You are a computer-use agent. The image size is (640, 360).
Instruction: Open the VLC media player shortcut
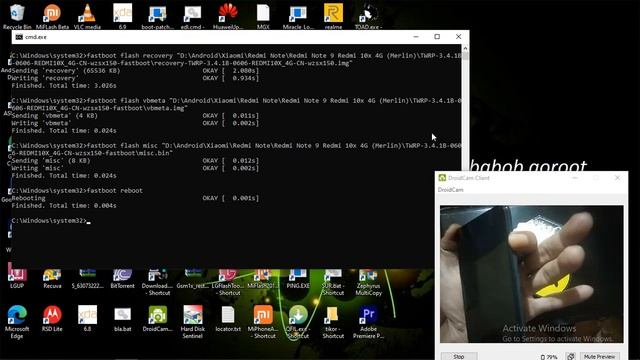pyautogui.click(x=87, y=16)
